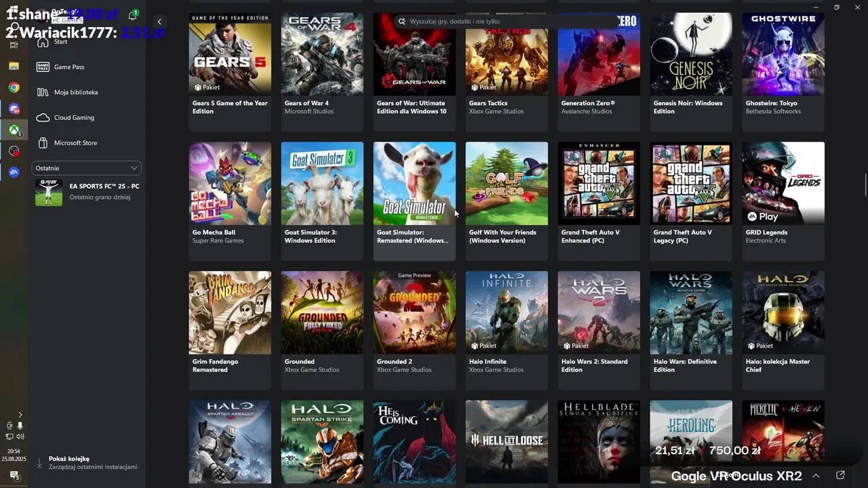
Task: Select Xbox app taskbar icon
Action: pyautogui.click(x=14, y=129)
